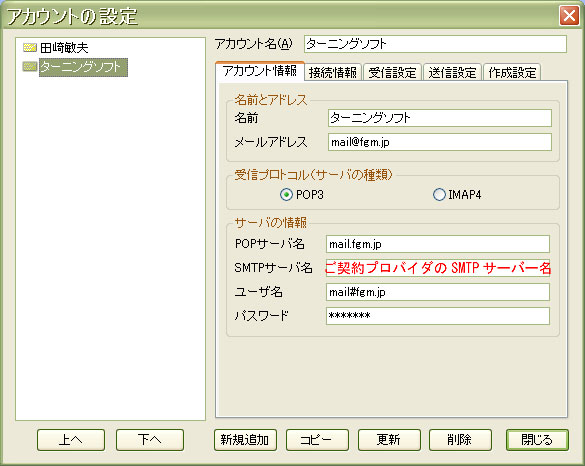Image resolution: width=585 pixels, height=466 pixels.
Task: Click the 更新 button
Action: 389,440
